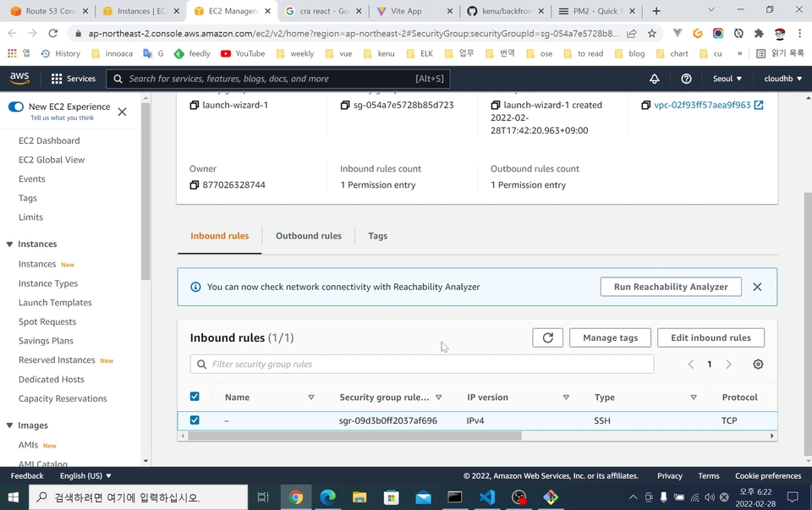Click Run Reachability Analyzer button
812x510 pixels.
tap(671, 287)
